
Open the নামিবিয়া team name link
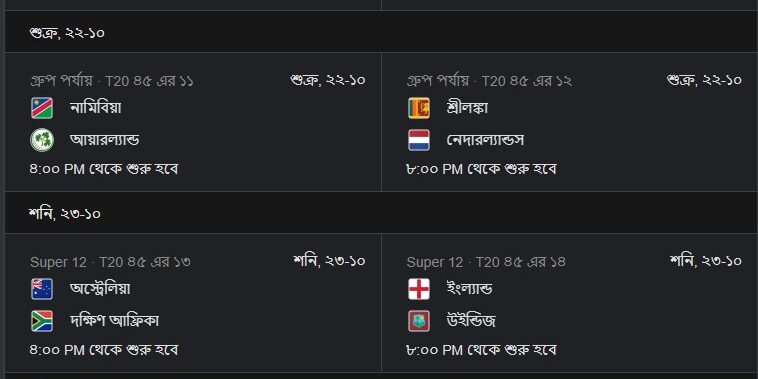click(x=96, y=107)
